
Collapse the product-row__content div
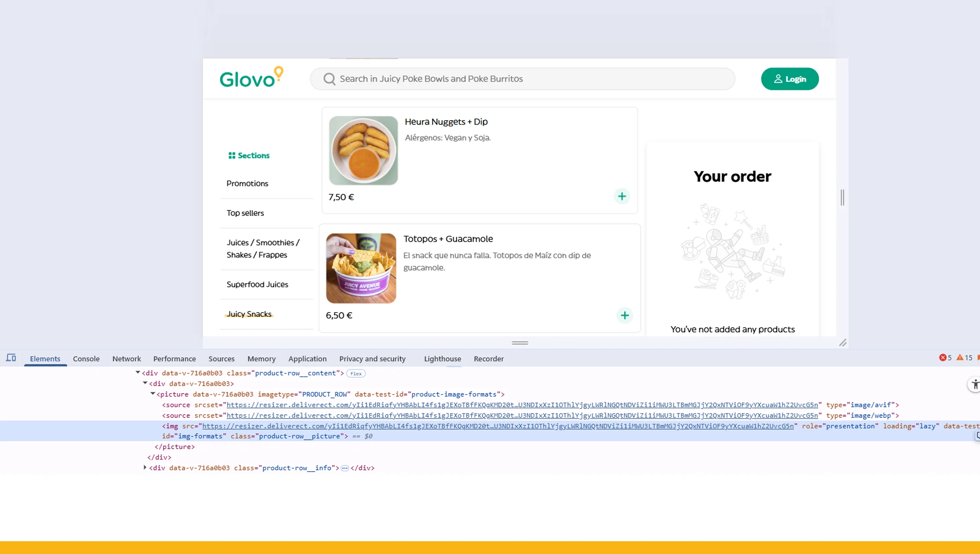click(x=138, y=373)
